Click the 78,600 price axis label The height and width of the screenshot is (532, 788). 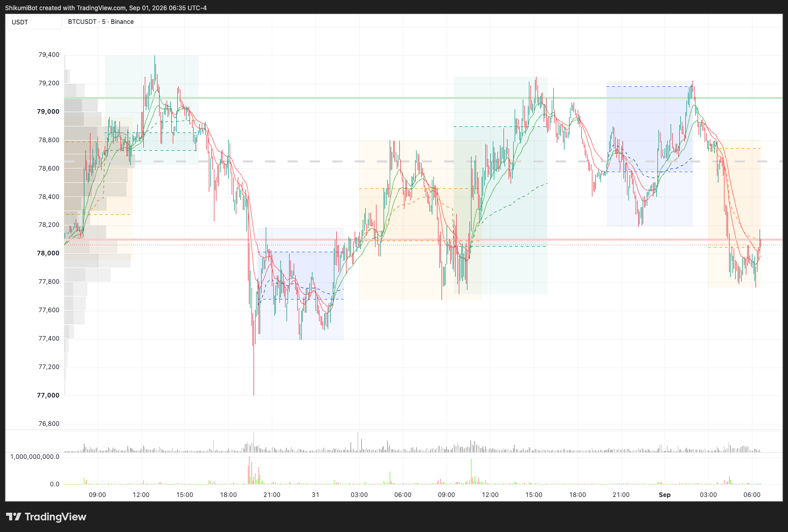[x=49, y=169]
